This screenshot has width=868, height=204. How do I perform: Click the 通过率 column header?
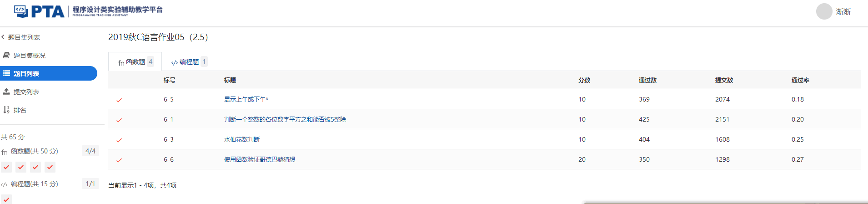[x=800, y=80]
